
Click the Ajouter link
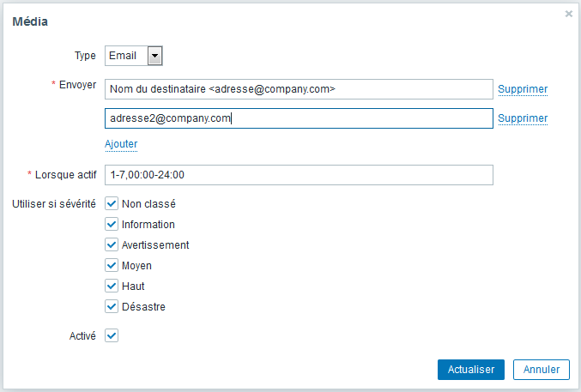tap(121, 144)
